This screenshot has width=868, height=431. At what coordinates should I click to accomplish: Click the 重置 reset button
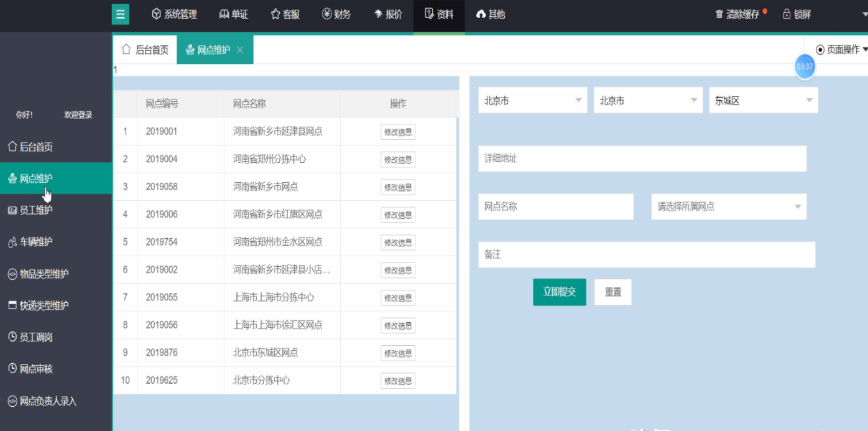click(612, 292)
